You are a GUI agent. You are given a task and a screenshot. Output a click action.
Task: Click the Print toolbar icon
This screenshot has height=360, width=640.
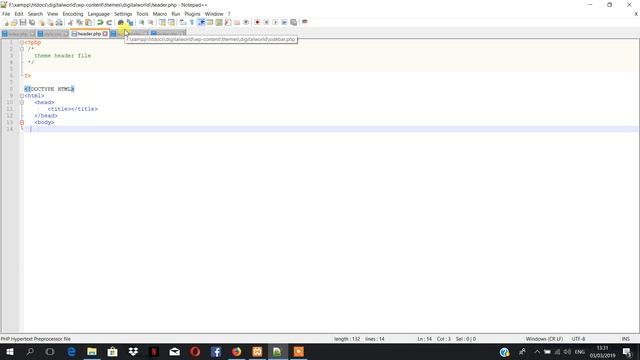click(59, 22)
